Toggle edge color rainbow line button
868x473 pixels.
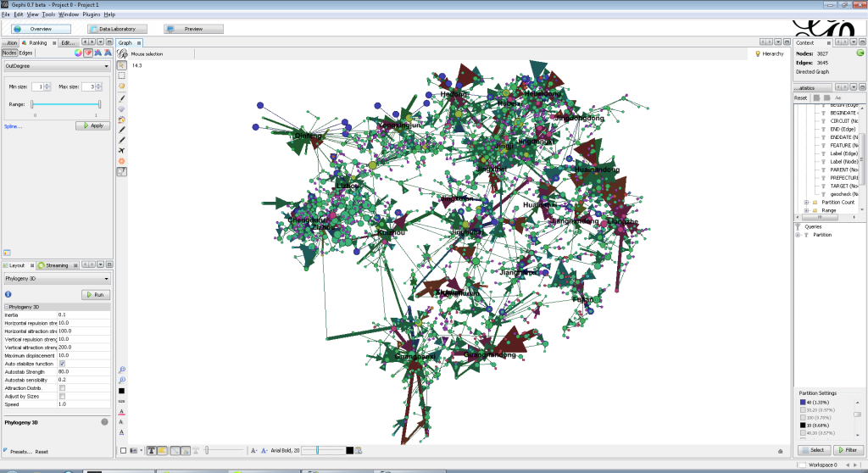(x=186, y=451)
